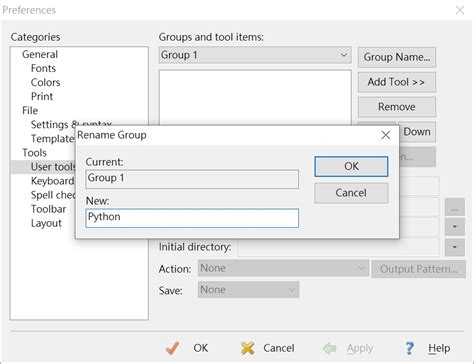Select File category
474x364 pixels.
click(30, 110)
